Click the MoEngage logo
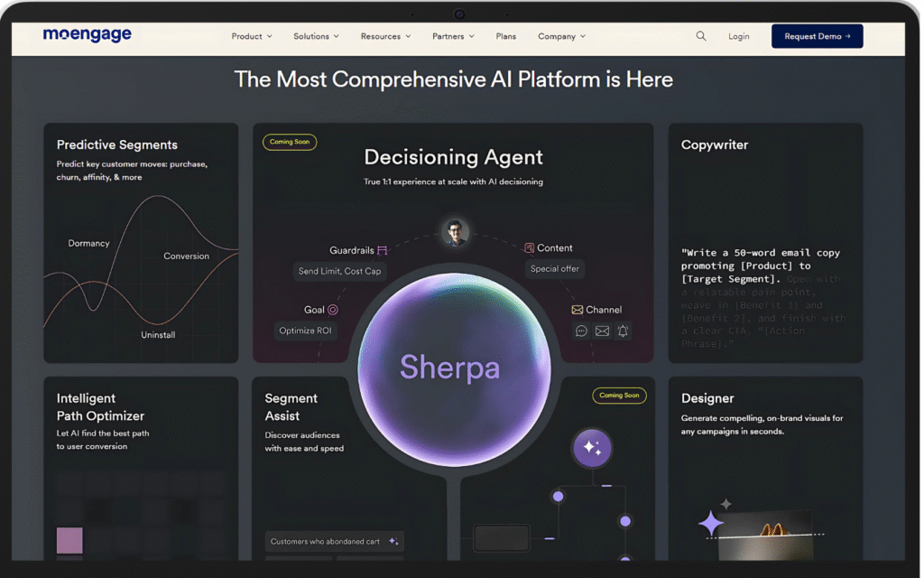The width and height of the screenshot is (924, 578). pos(88,35)
